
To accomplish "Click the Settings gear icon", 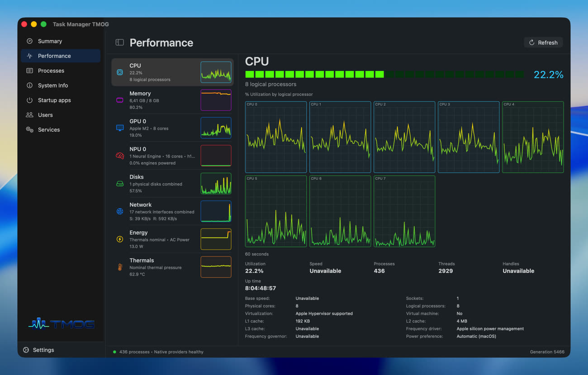I will pyautogui.click(x=26, y=350).
